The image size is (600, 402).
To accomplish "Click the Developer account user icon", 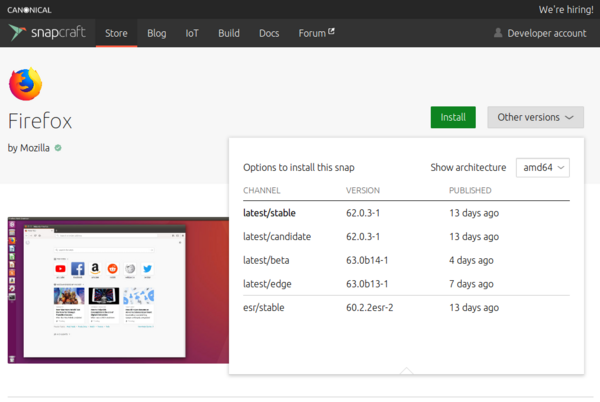I will click(498, 33).
